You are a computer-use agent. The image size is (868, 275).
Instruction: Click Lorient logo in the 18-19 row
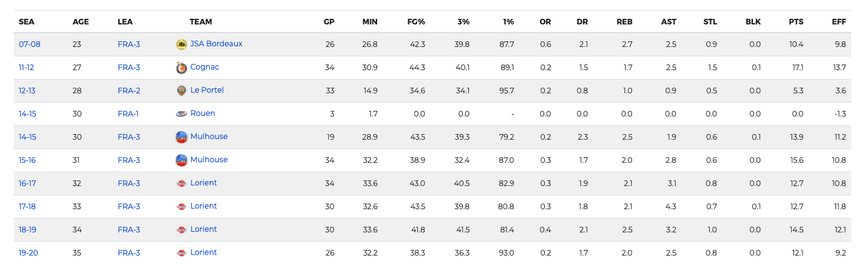click(182, 230)
